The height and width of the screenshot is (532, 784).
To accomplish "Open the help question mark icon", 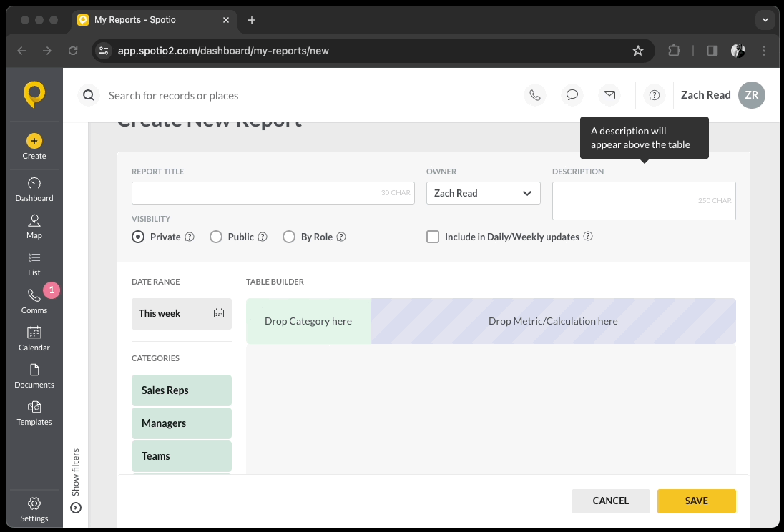I will point(654,95).
